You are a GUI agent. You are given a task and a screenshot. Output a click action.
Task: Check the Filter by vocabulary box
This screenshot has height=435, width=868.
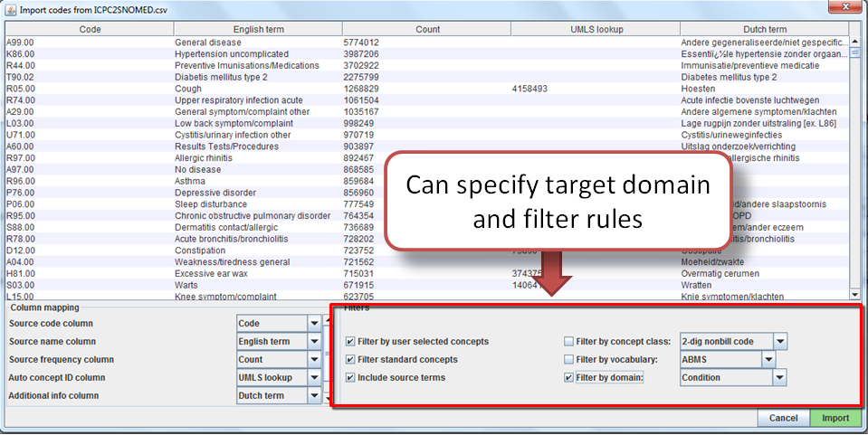(568, 360)
